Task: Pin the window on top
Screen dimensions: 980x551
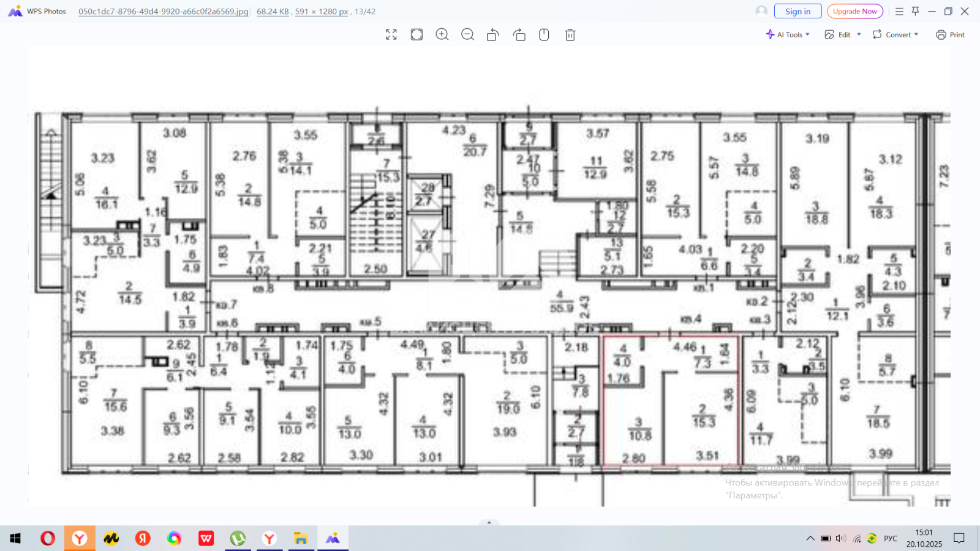Action: pos(915,11)
